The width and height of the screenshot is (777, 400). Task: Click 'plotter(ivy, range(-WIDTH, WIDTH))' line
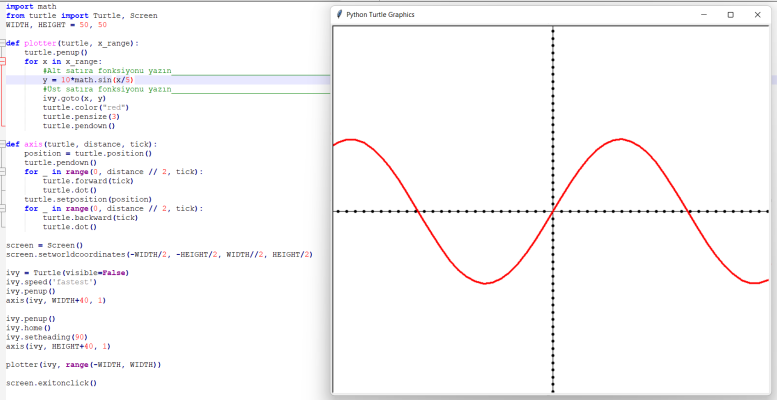pos(84,364)
